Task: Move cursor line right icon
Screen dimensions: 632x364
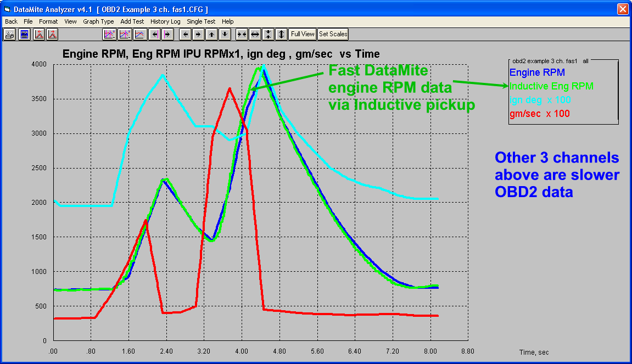Action: point(167,34)
